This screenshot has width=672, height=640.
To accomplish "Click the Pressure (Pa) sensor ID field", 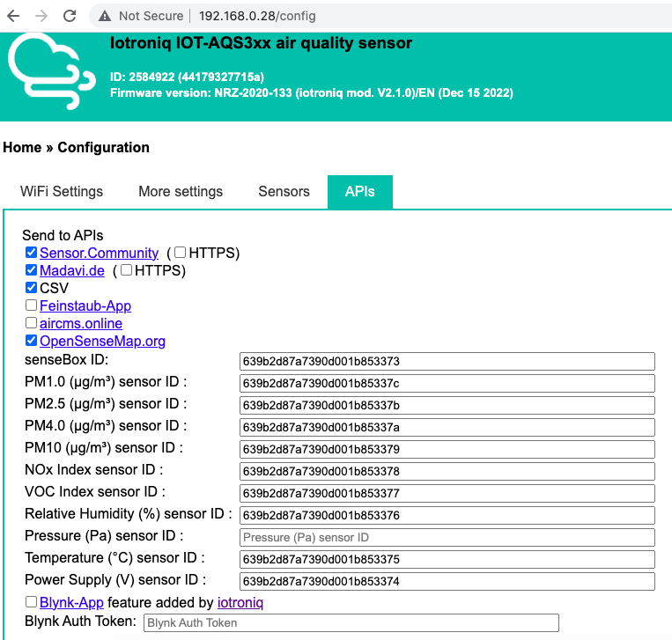I will click(x=447, y=537).
